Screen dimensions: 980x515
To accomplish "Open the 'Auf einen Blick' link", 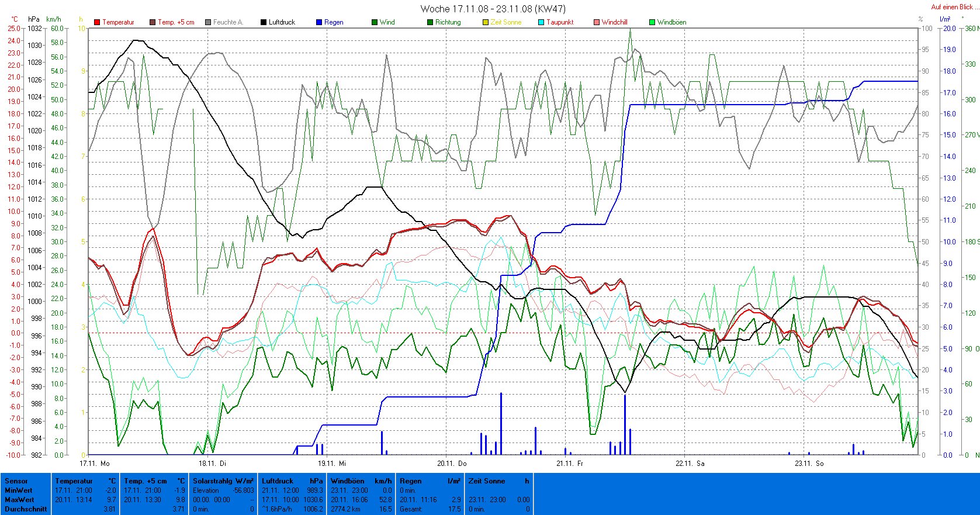I will coord(952,7).
